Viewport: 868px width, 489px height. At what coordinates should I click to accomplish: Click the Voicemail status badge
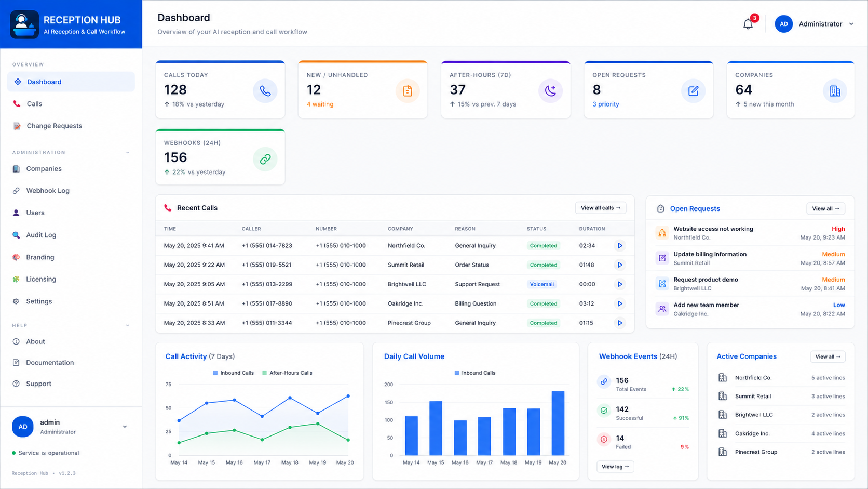541,284
